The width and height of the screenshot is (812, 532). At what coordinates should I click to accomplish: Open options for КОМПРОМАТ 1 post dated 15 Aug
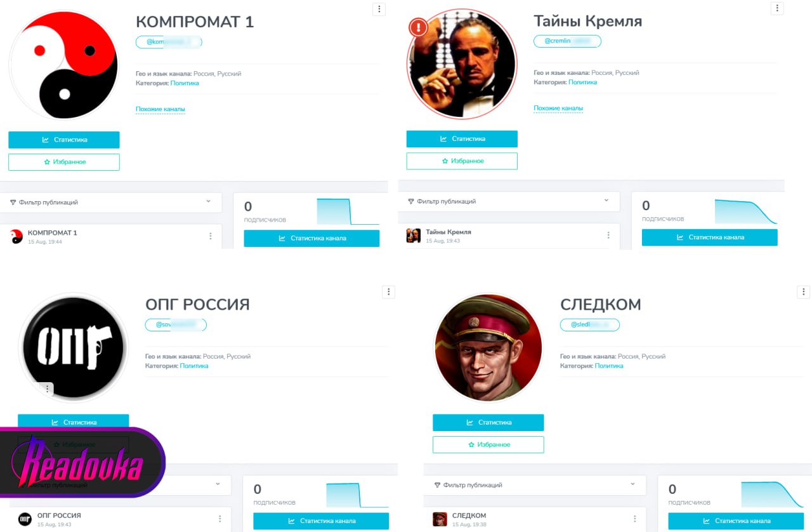pyautogui.click(x=211, y=236)
